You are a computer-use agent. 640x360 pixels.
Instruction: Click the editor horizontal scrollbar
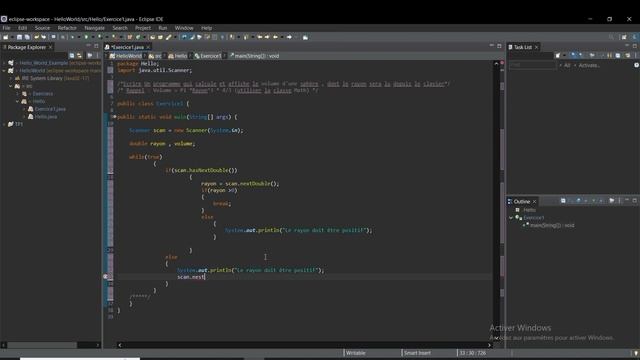tap(304, 345)
